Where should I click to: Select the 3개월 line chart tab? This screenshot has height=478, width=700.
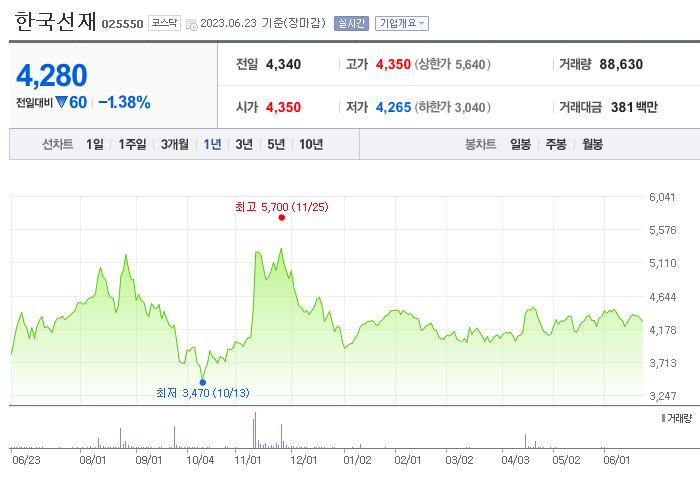coord(175,144)
